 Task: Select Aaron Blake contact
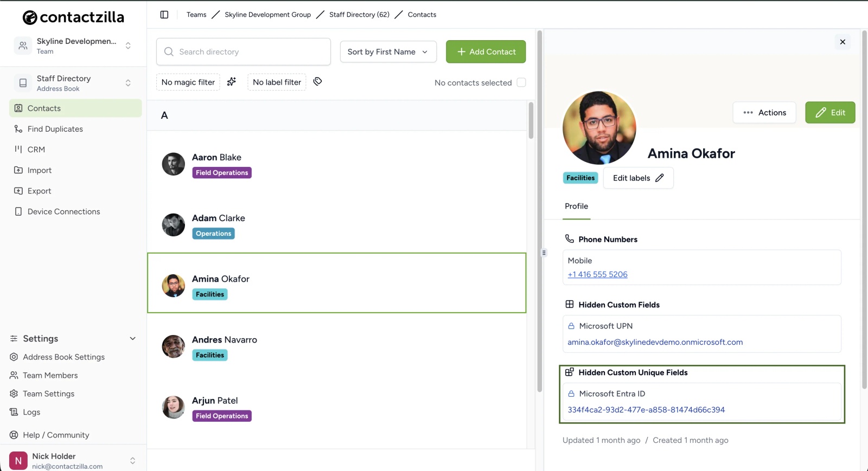pos(336,164)
